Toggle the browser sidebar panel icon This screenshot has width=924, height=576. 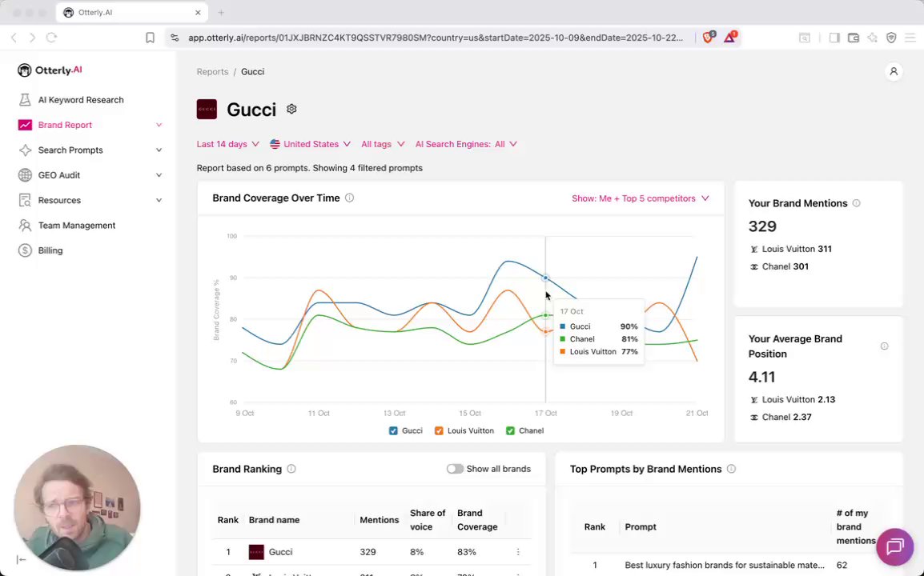coord(834,38)
